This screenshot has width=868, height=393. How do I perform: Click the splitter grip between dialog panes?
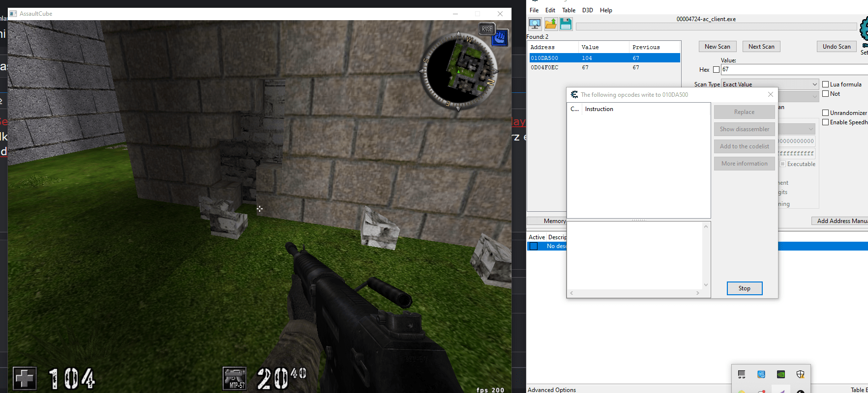pos(639,220)
